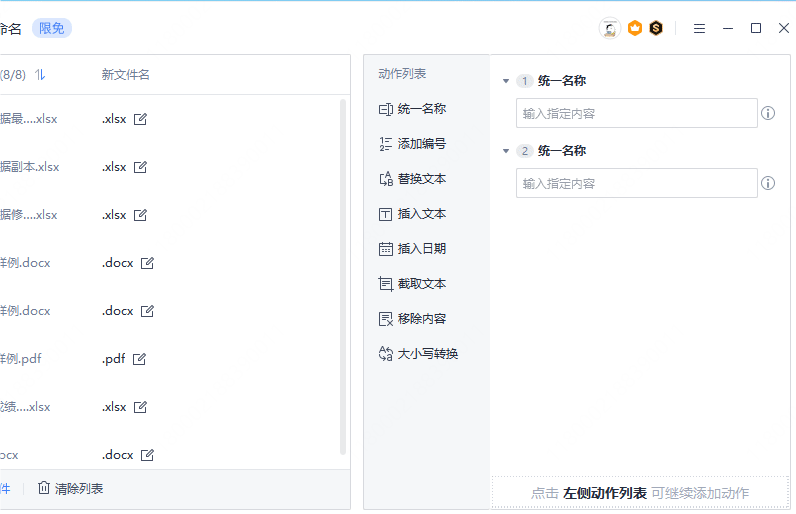Edit new name for 据修....xlsx row
Screen dimensions: 796x514
coord(140,215)
